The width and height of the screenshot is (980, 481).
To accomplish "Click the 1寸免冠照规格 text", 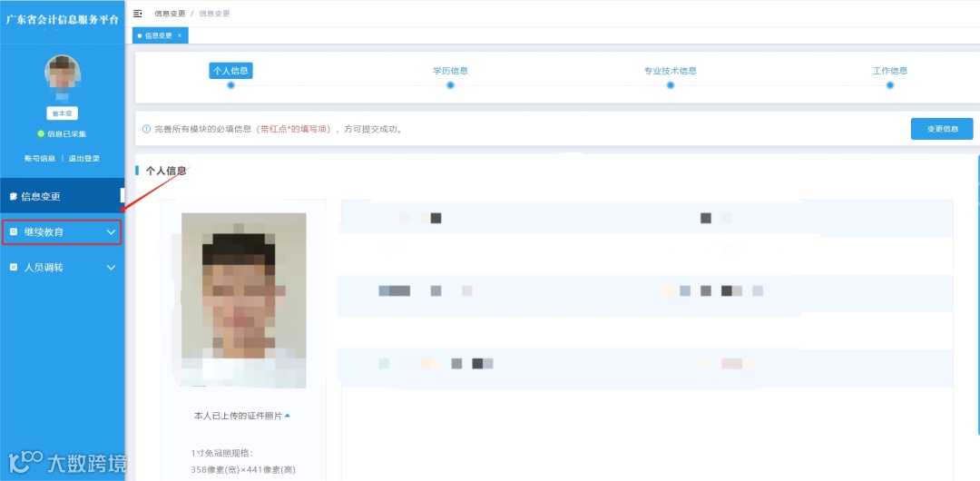I will (x=222, y=453).
